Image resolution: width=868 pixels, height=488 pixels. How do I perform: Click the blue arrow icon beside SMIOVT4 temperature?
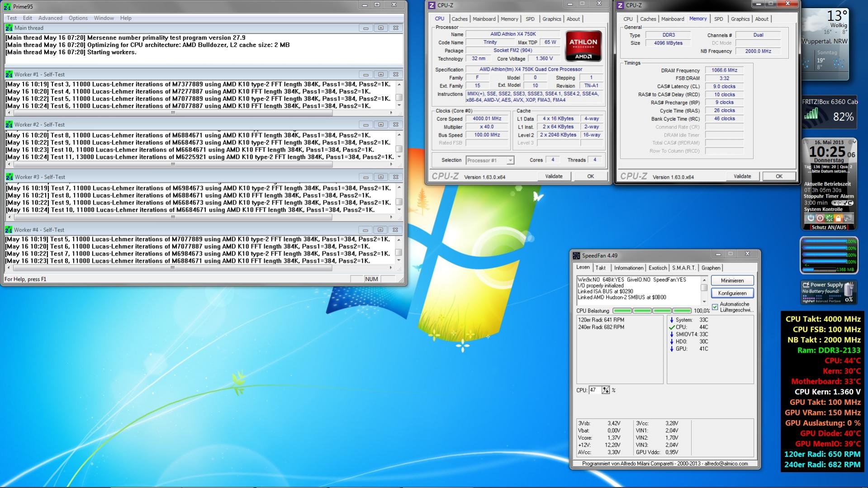[672, 335]
